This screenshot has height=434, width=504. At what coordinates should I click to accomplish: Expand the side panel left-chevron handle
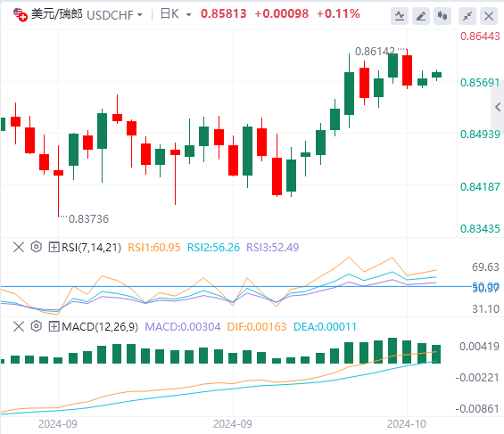pos(498,107)
